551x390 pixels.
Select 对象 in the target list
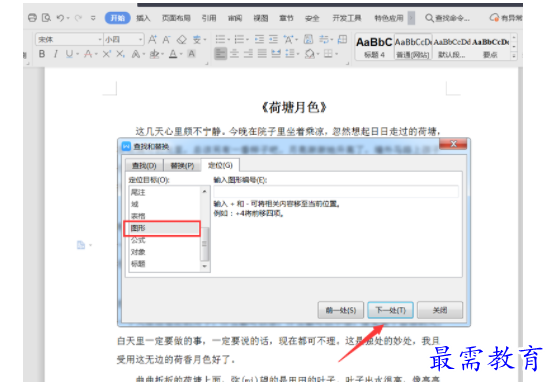pos(164,252)
